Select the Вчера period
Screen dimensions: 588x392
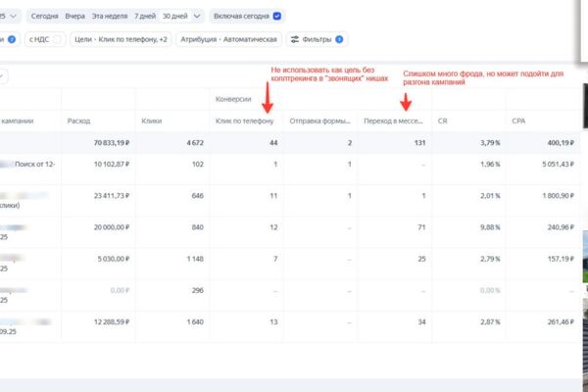click(x=75, y=16)
